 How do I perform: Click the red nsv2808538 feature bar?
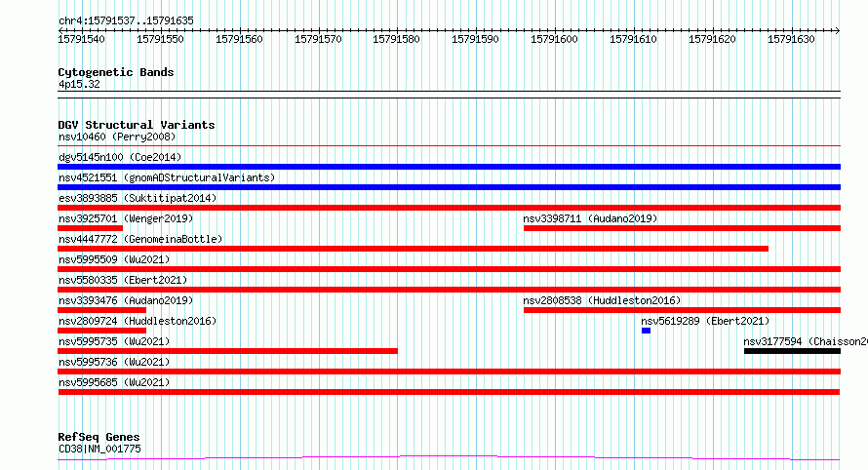coord(682,310)
